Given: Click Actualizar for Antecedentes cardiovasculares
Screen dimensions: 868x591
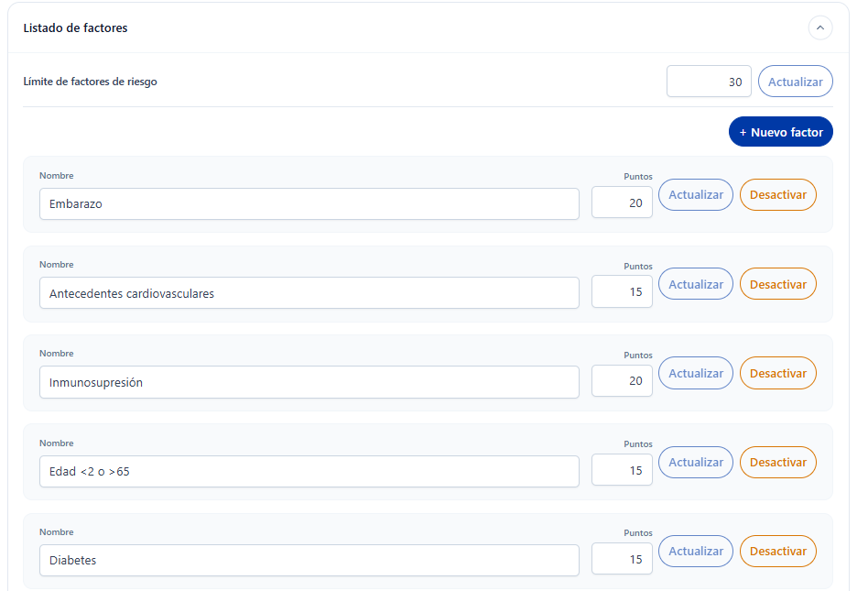Looking at the screenshot, I should [x=695, y=284].
